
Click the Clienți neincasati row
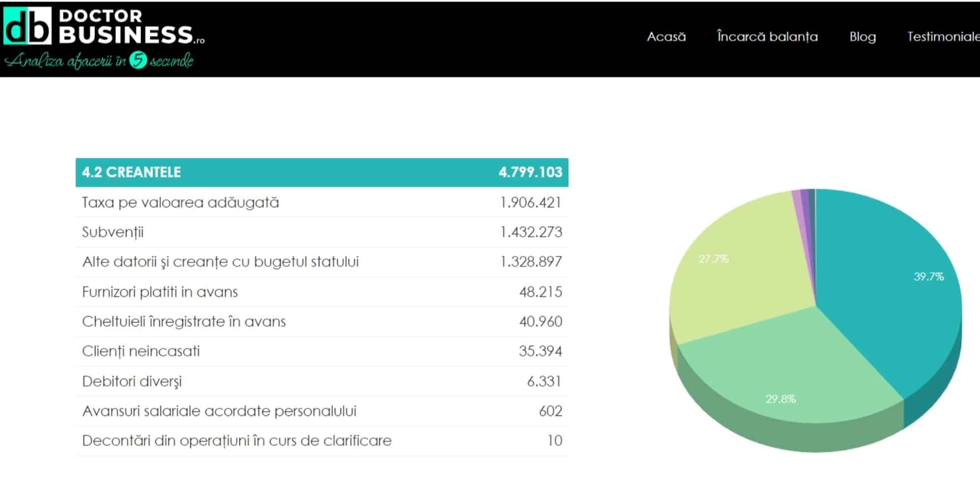click(x=321, y=351)
